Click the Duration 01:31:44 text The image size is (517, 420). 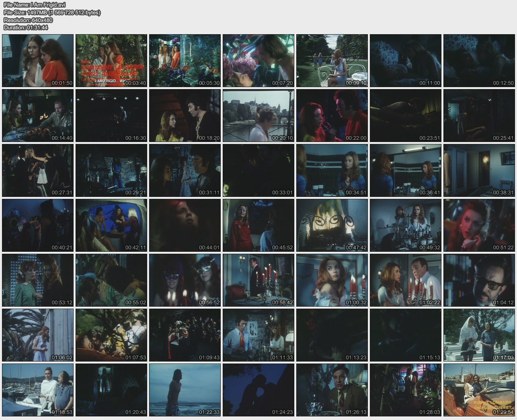pos(26,27)
